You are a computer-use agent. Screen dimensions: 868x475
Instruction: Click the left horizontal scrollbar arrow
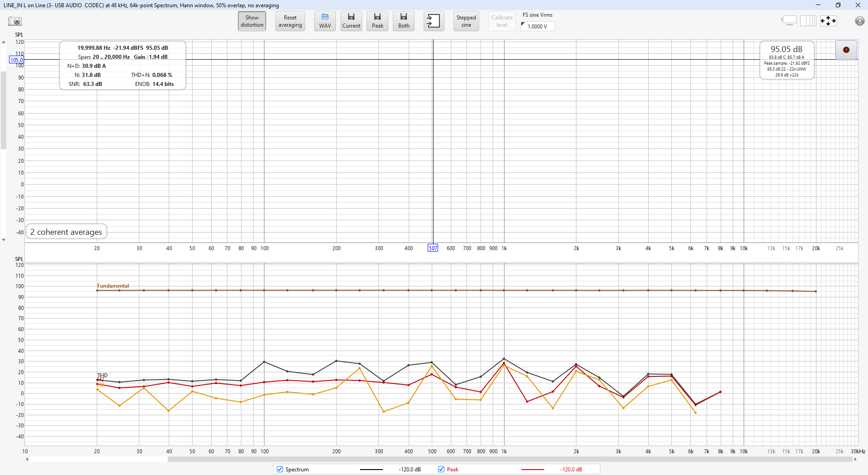click(x=27, y=459)
